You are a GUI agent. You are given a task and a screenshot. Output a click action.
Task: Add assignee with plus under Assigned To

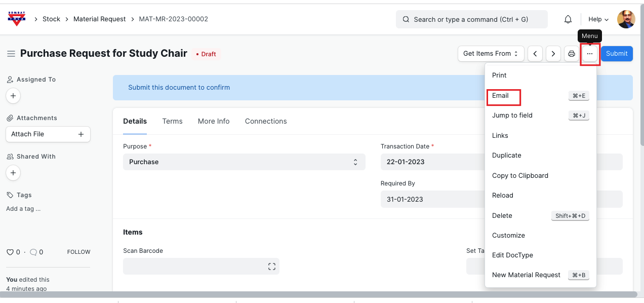pyautogui.click(x=13, y=96)
